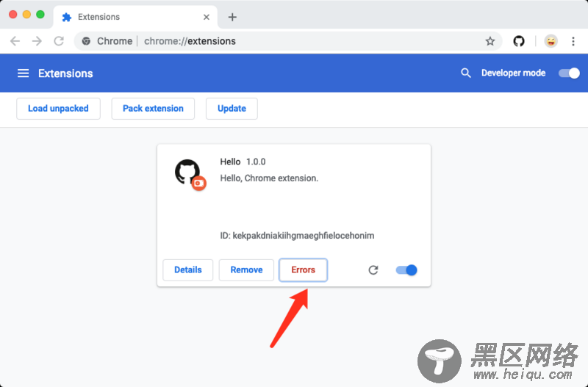This screenshot has width=588, height=387.
Task: Click the Developer mode label
Action: pyautogui.click(x=513, y=73)
